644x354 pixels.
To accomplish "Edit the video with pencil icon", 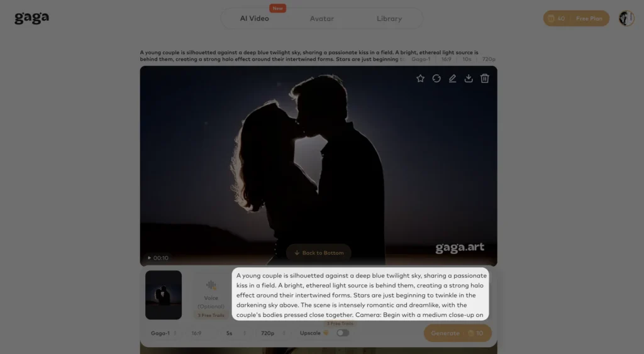I will [452, 79].
